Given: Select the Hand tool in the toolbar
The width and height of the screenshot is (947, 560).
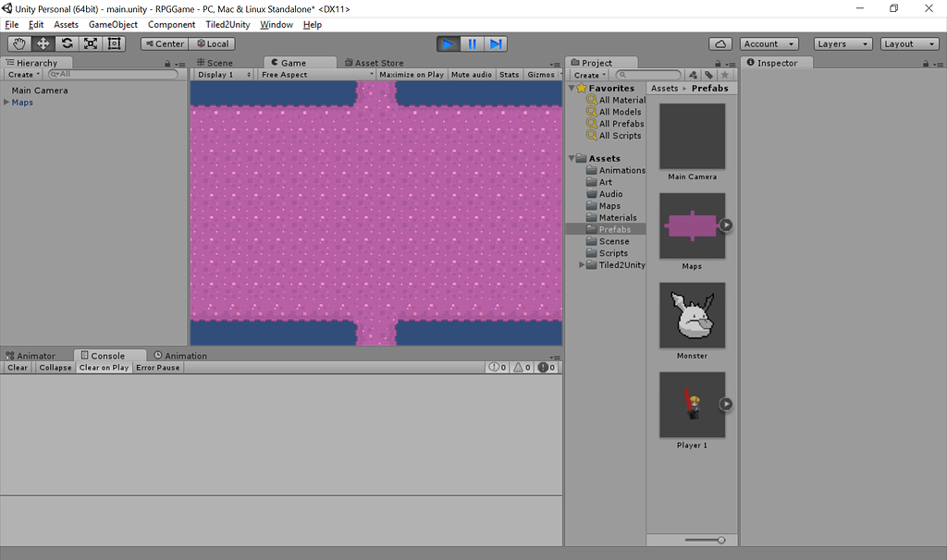Looking at the screenshot, I should [18, 43].
